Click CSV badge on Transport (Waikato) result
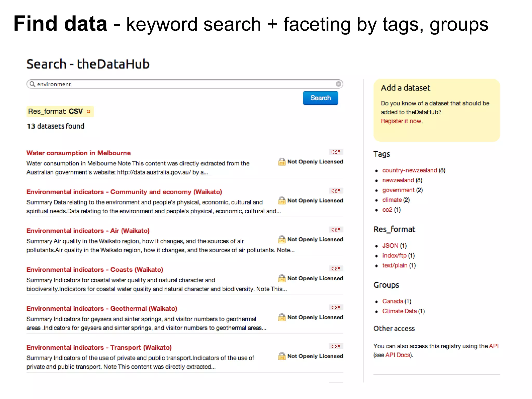This screenshot has width=532, height=399. (x=336, y=346)
